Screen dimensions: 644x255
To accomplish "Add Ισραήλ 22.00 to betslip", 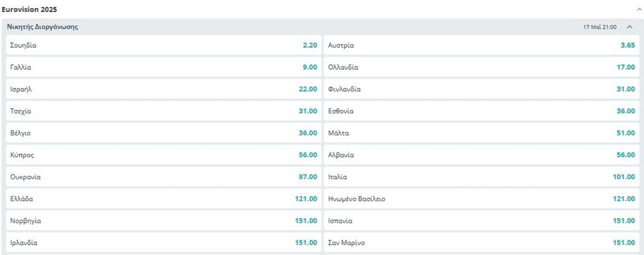I will [164, 89].
